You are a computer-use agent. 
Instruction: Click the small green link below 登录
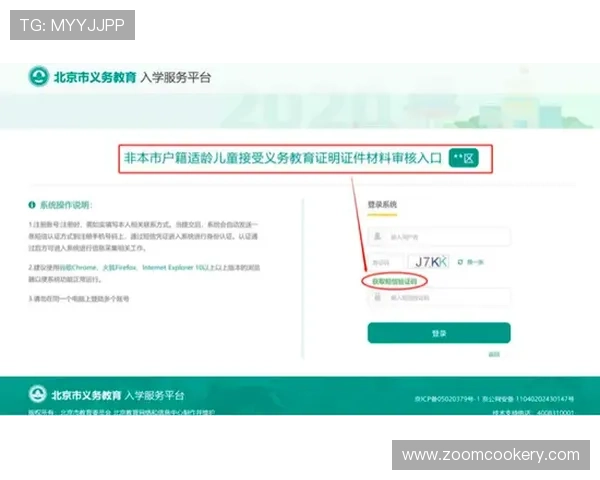click(x=494, y=354)
